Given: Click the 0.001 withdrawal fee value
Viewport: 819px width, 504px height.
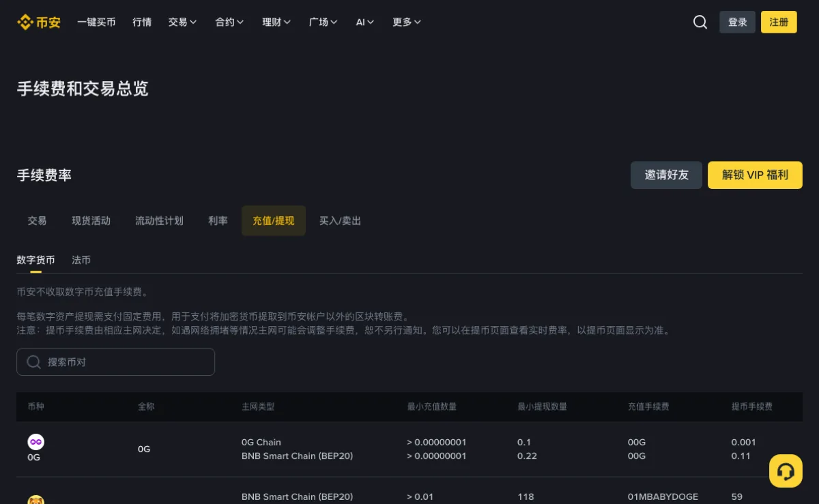Looking at the screenshot, I should (x=744, y=442).
